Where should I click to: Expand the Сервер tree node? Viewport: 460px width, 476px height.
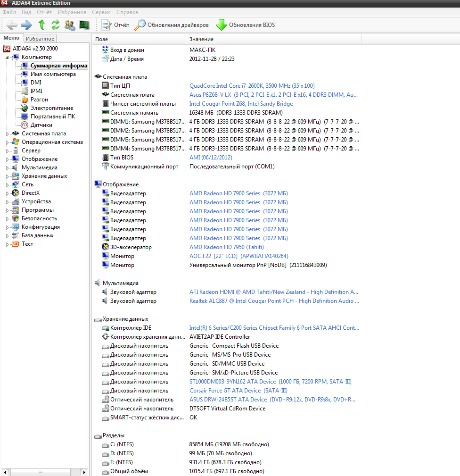(x=7, y=150)
